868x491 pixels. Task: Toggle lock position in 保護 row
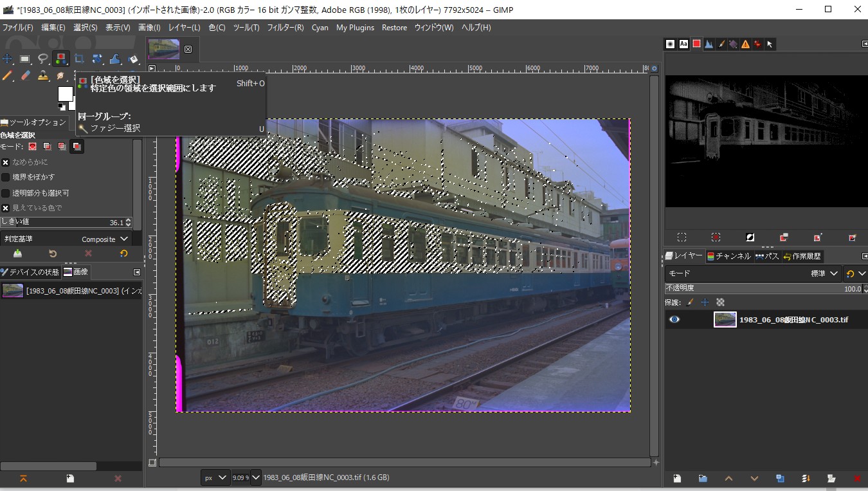click(x=705, y=302)
